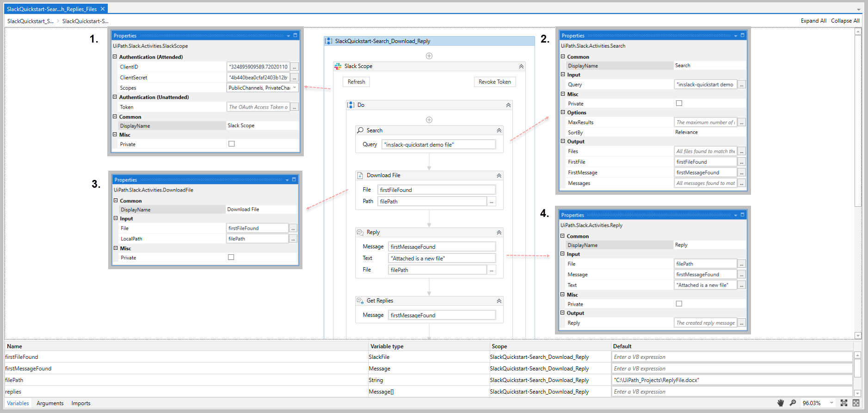The height and width of the screenshot is (413, 868).
Task: Open Search Query expression editor ellipsis in properties
Action: click(742, 85)
